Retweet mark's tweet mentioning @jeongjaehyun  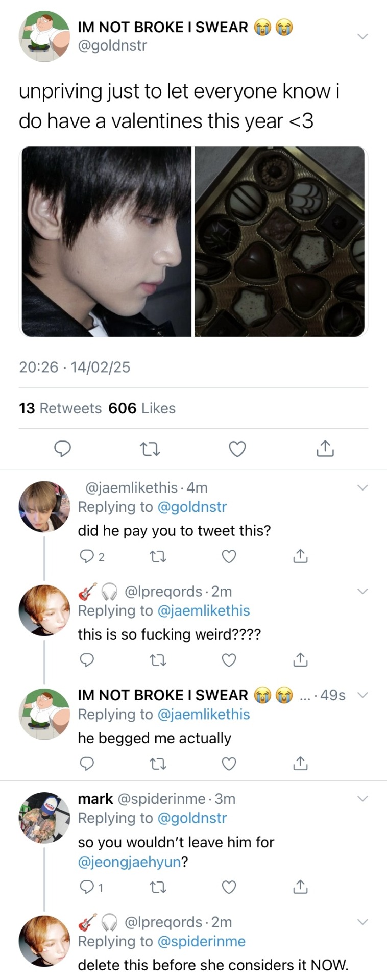[x=158, y=888]
